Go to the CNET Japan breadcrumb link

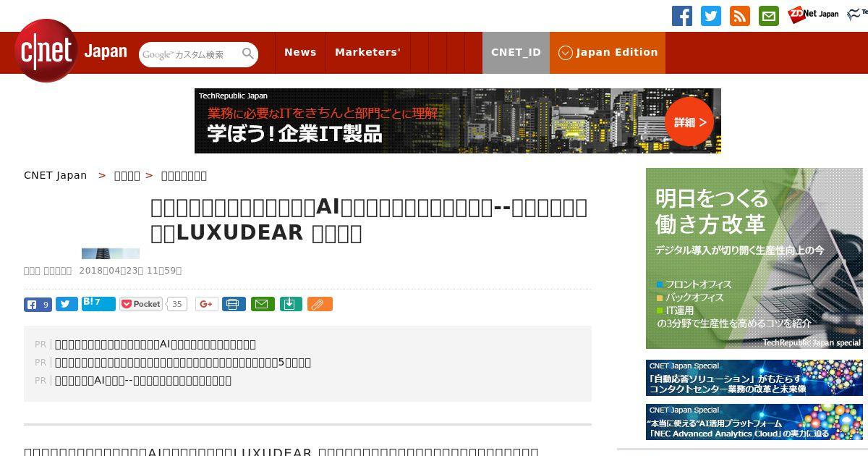click(55, 175)
